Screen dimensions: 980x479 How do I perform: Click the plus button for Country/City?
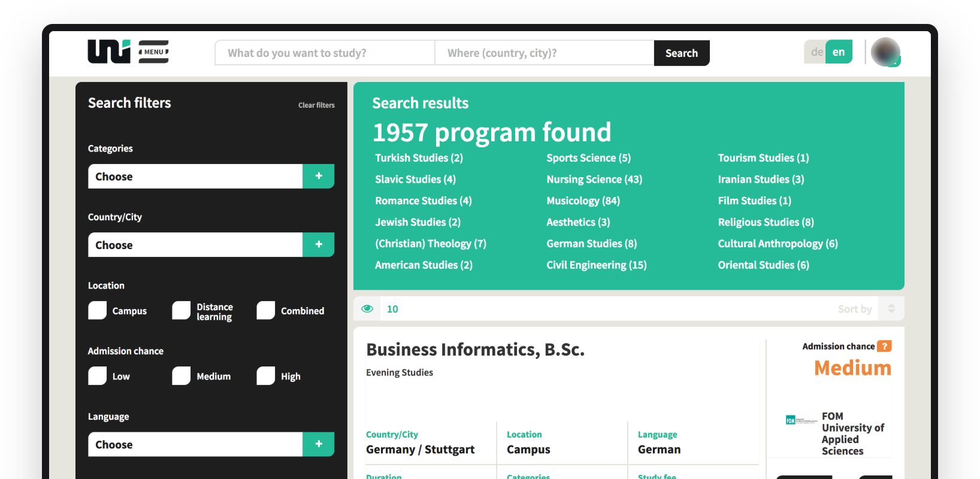[319, 244]
